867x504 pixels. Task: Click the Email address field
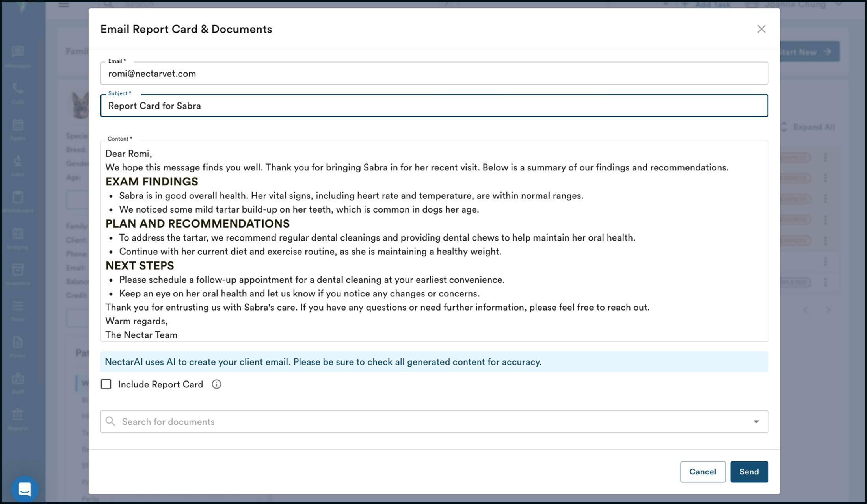pos(433,74)
